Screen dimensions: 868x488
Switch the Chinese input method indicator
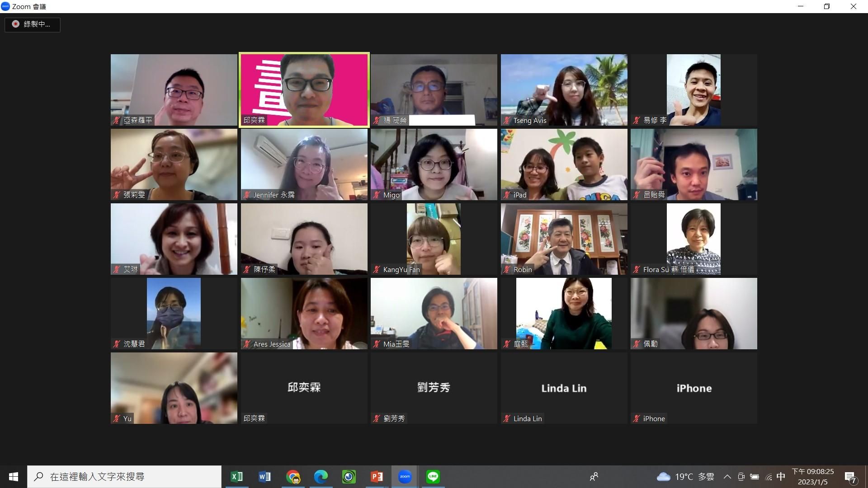pyautogui.click(x=781, y=477)
